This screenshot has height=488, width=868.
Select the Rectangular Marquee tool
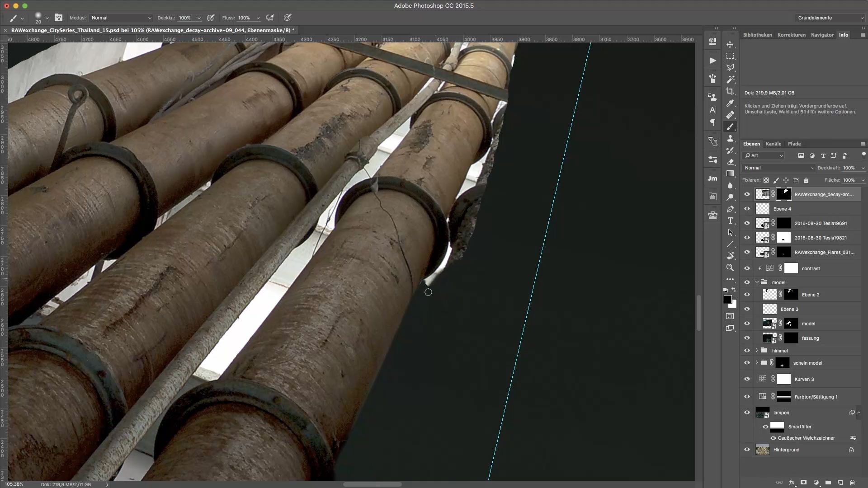(730, 56)
